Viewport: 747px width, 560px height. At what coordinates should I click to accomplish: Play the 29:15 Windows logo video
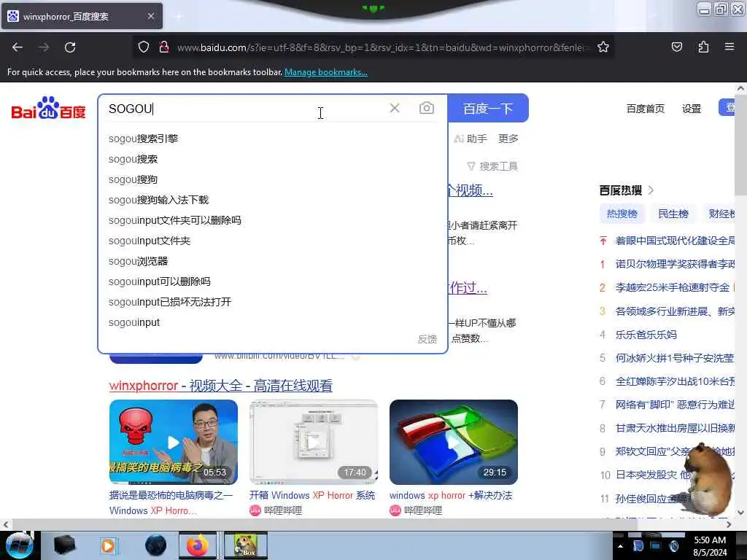coord(454,442)
